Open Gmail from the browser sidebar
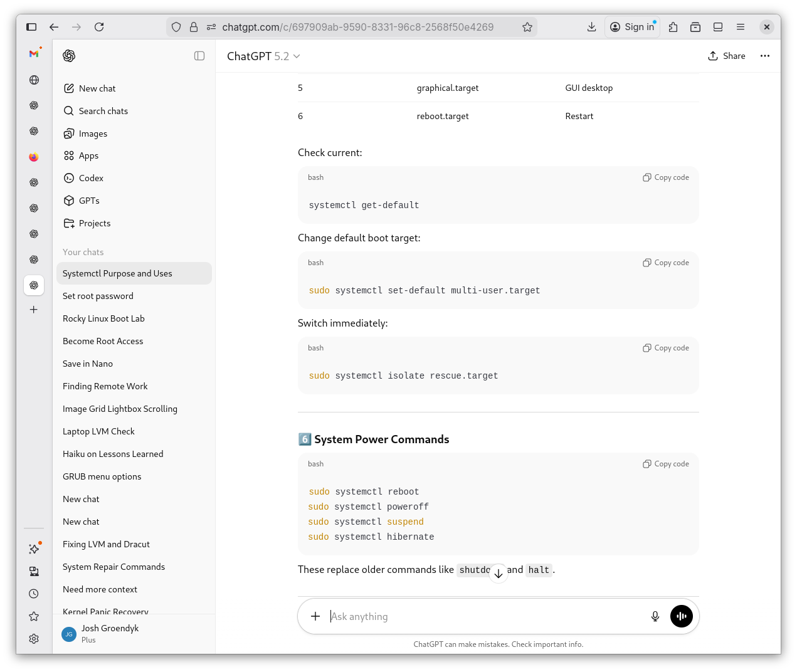The image size is (797, 672). [x=34, y=54]
